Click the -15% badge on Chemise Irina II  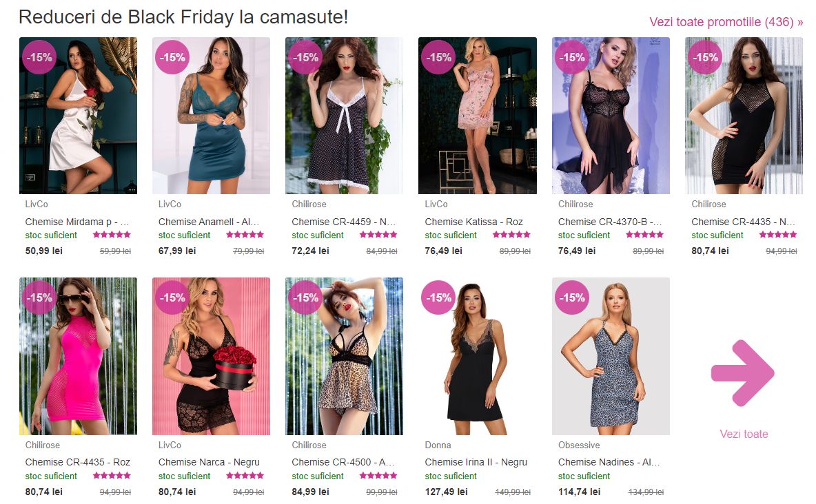click(439, 297)
